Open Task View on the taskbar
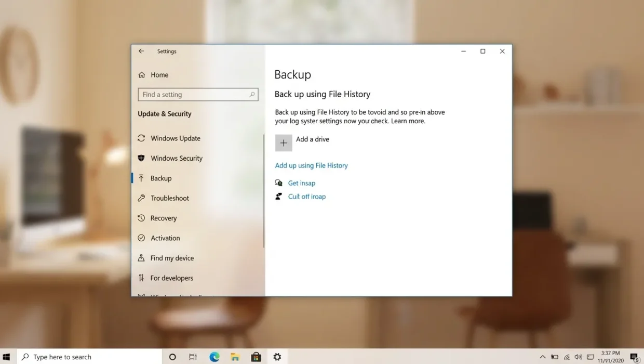Screen dimensions: 644x364 193,357
